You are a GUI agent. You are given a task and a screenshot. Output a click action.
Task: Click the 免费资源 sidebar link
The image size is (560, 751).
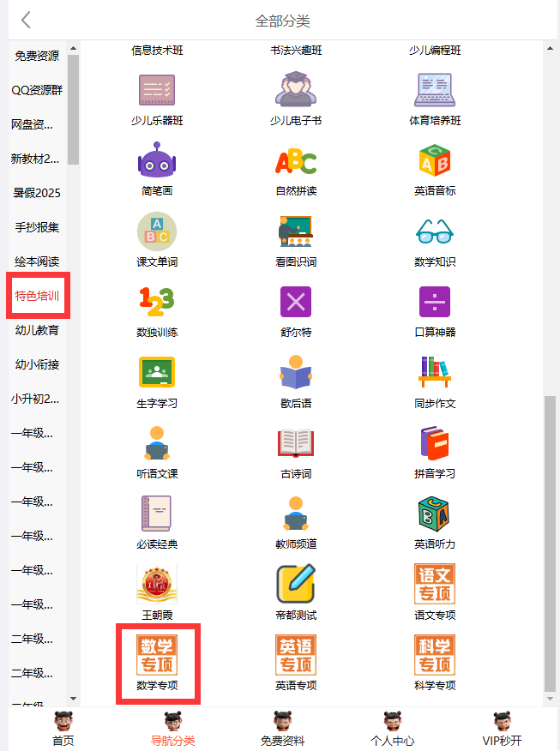coord(37,56)
